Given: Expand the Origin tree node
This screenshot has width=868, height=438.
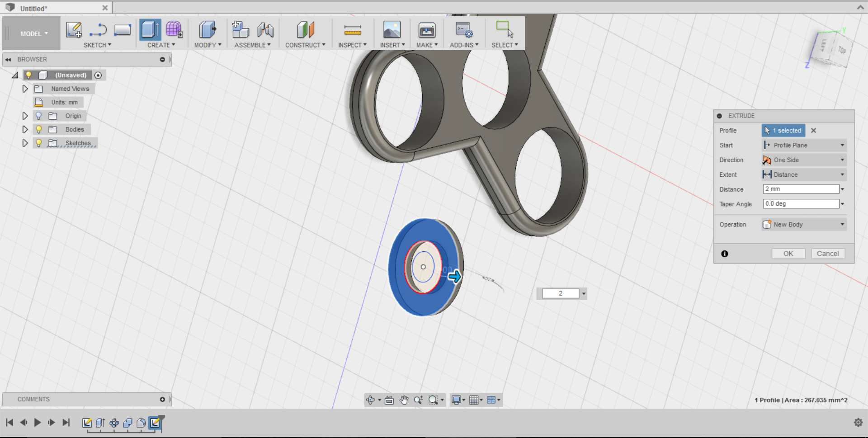Looking at the screenshot, I should tap(25, 116).
